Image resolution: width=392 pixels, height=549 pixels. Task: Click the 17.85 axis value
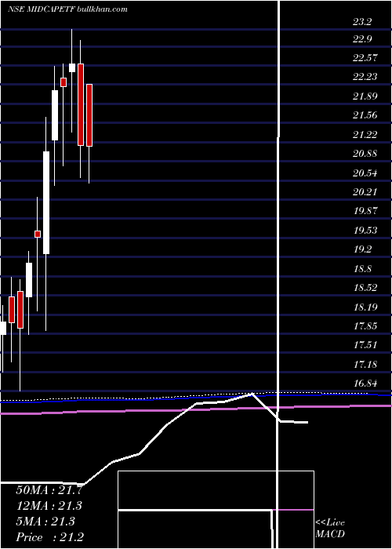(365, 326)
